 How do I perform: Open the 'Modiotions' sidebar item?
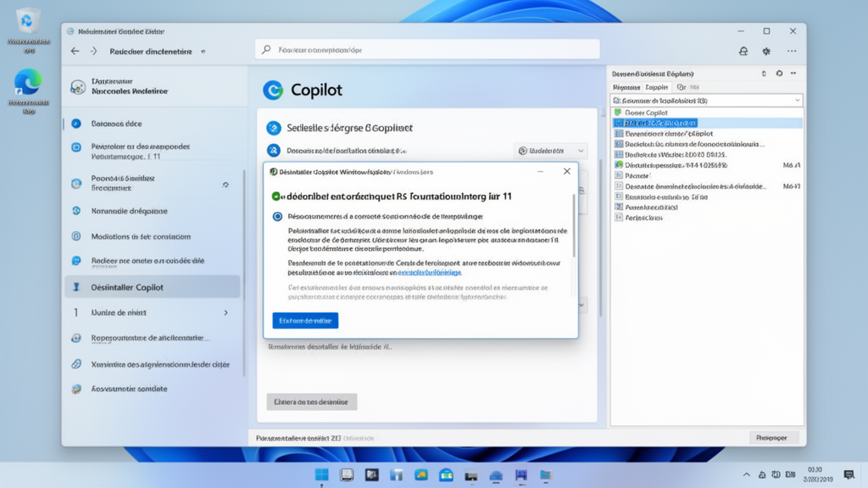click(152, 236)
